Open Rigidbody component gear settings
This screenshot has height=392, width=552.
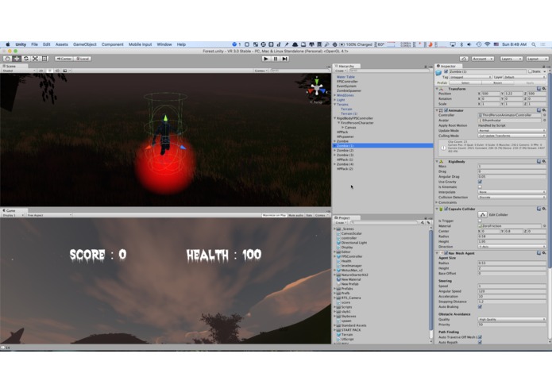click(544, 161)
